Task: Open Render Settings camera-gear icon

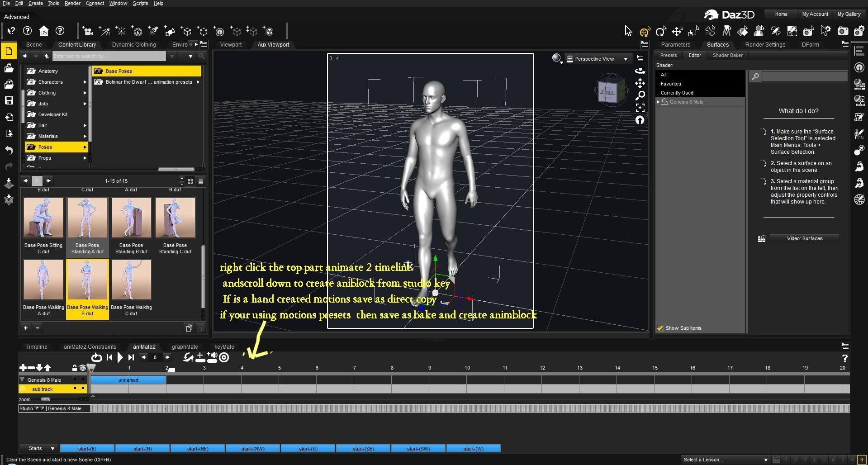Action: point(859,31)
